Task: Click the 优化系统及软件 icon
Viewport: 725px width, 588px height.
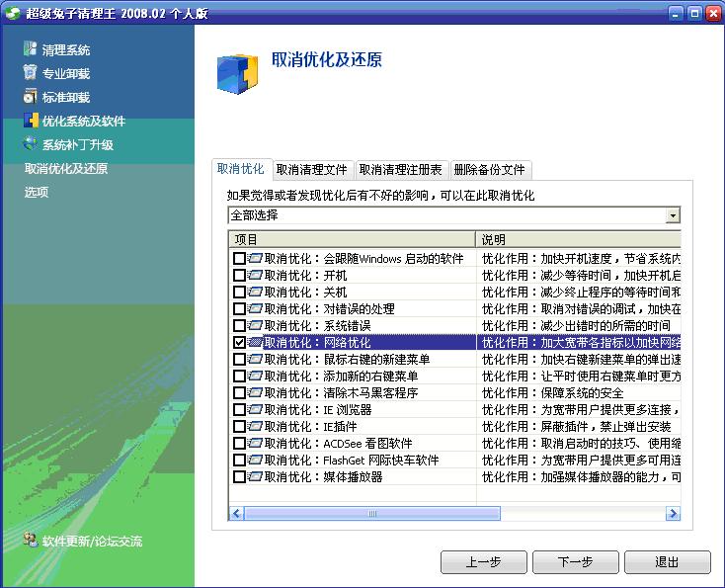Action: (x=31, y=121)
